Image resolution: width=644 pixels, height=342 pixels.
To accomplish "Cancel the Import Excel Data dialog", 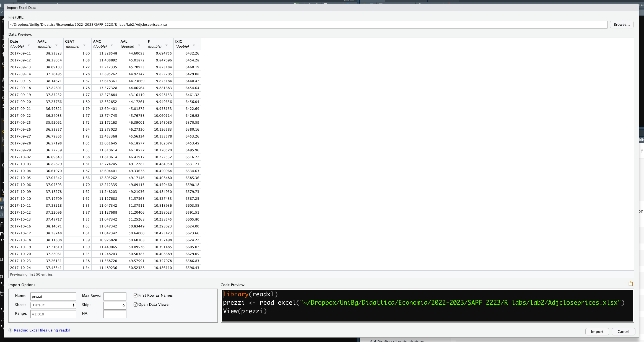I will click(623, 331).
